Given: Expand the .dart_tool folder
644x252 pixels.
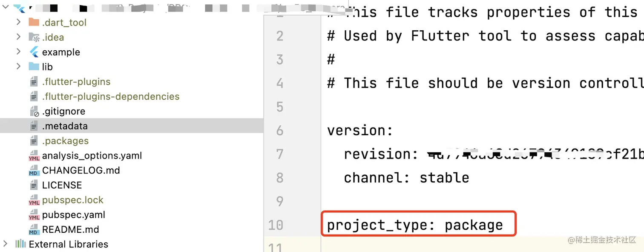Looking at the screenshot, I should pos(18,22).
